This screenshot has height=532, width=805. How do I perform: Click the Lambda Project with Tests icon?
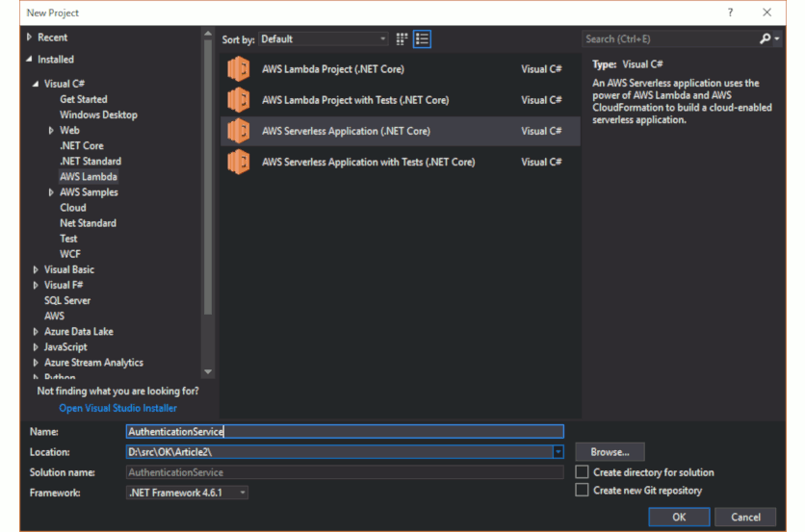238,100
